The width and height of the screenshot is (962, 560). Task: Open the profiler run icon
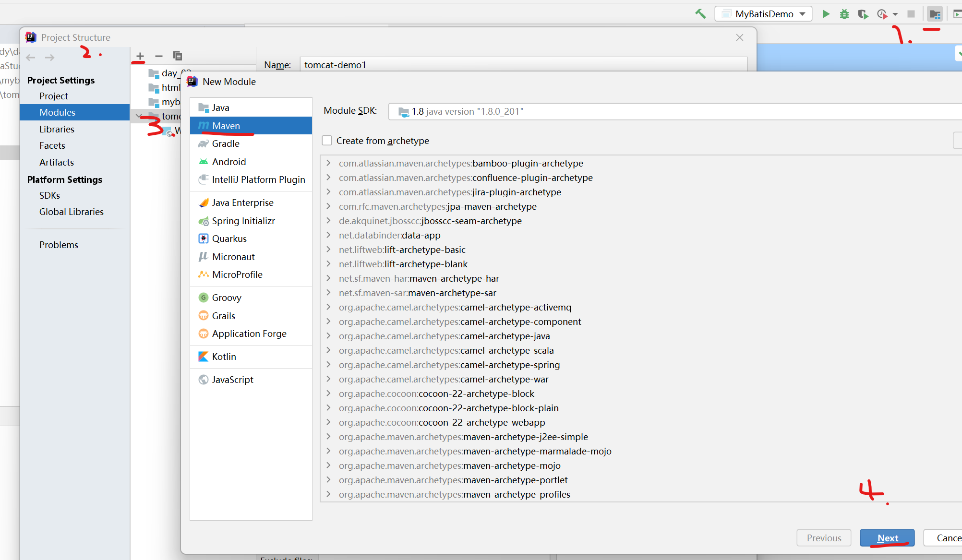[x=882, y=14]
